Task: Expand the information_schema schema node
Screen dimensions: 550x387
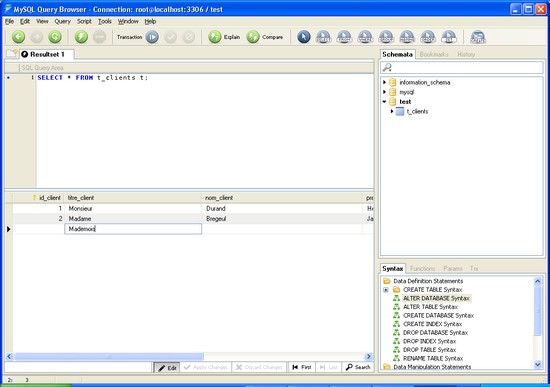Action: pyautogui.click(x=384, y=82)
